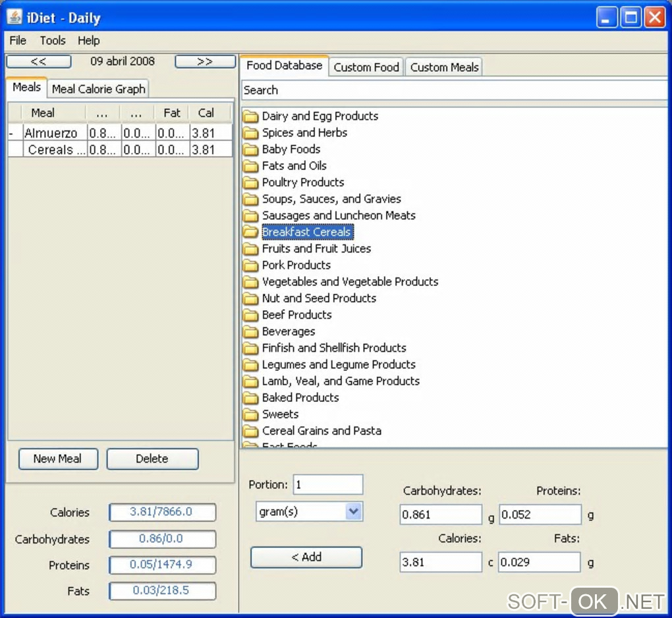Click the Fats value field 0.029

540,562
